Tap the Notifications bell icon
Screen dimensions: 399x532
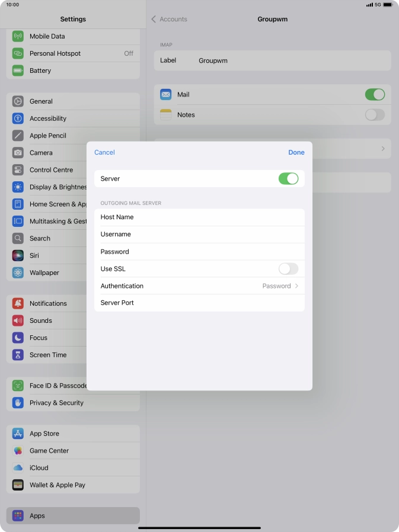pyautogui.click(x=18, y=303)
